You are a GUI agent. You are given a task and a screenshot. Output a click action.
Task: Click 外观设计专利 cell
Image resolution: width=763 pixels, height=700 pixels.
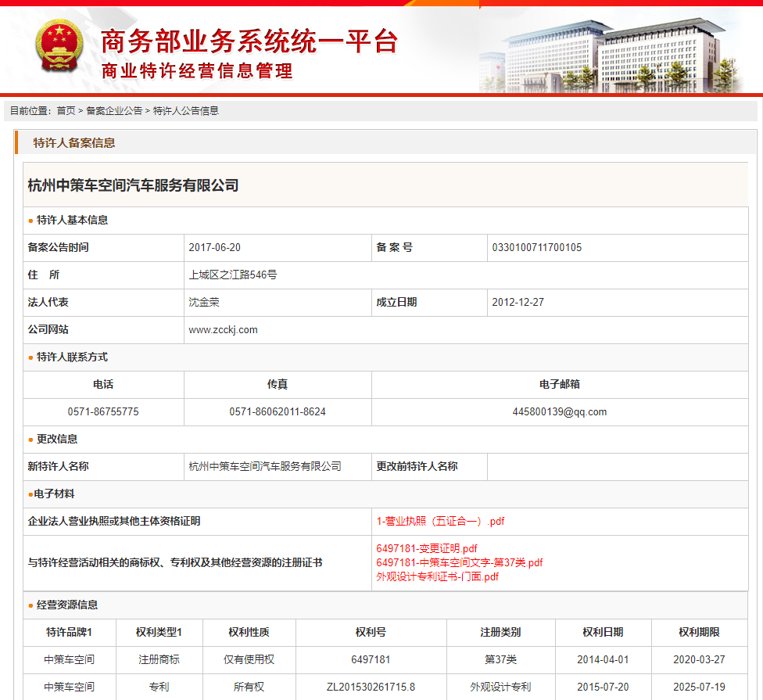(x=500, y=687)
